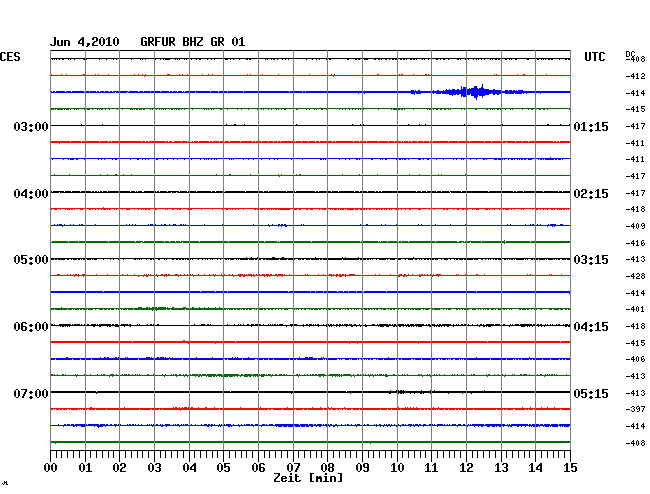Image resolution: width=650 pixels, height=494 pixels.
Task: Select the "02:15" UTC time label
Action: coord(591,194)
